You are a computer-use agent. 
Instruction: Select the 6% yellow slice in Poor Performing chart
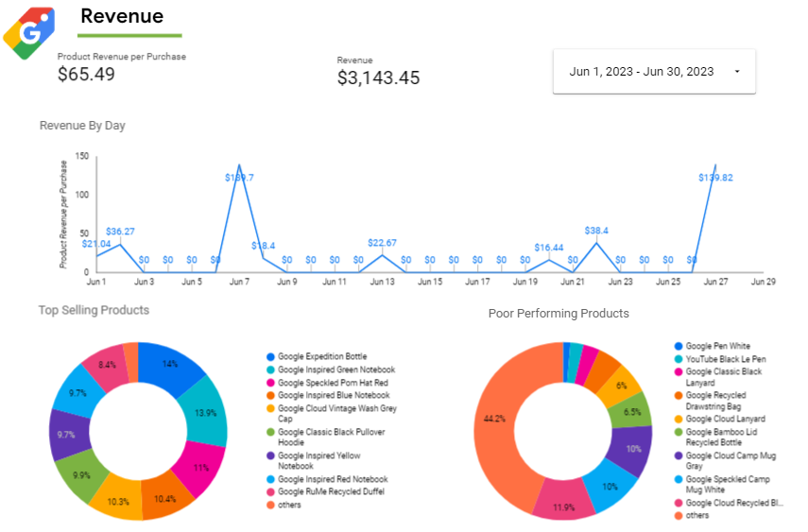[622, 386]
